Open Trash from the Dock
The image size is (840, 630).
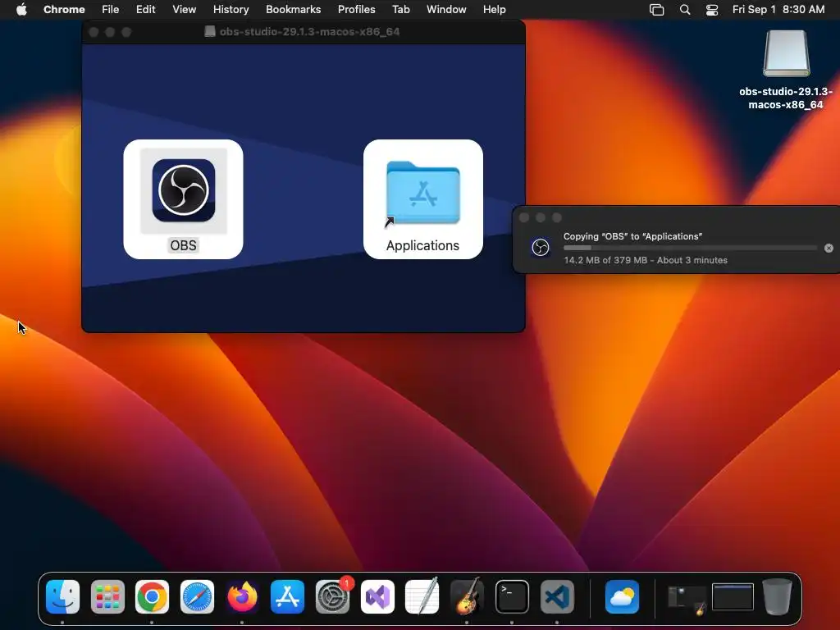[x=778, y=596]
